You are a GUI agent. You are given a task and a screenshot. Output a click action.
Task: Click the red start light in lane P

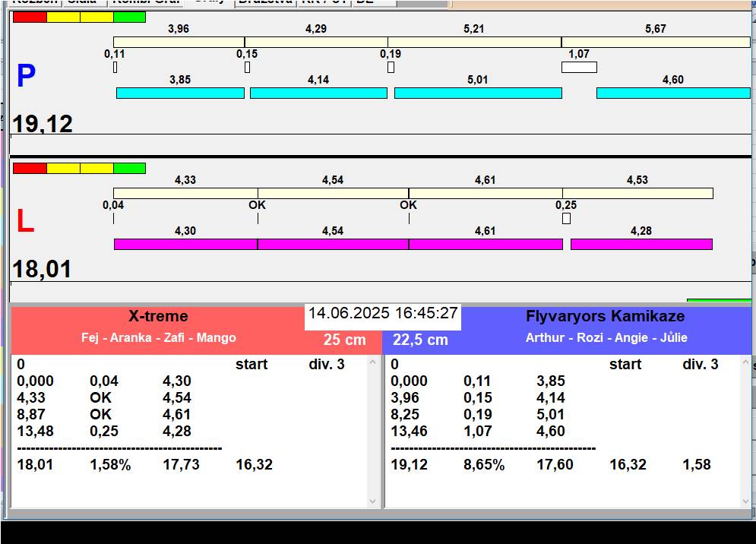coord(30,17)
